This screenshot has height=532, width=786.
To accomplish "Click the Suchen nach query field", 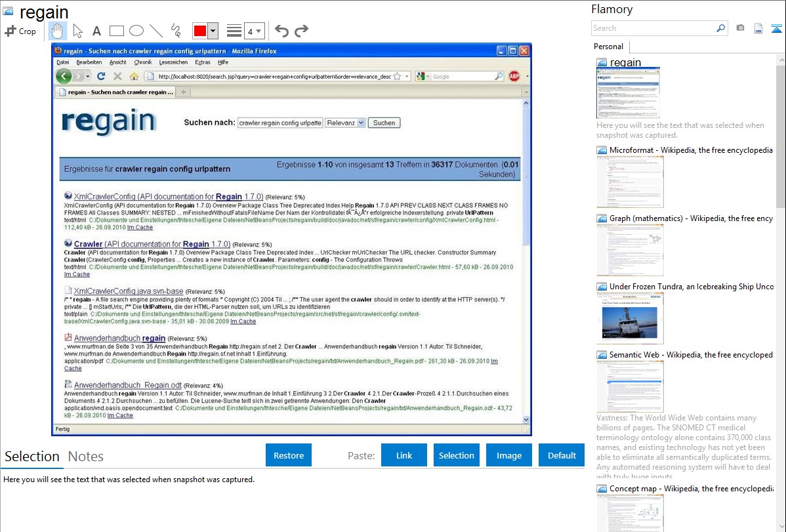I will click(279, 123).
